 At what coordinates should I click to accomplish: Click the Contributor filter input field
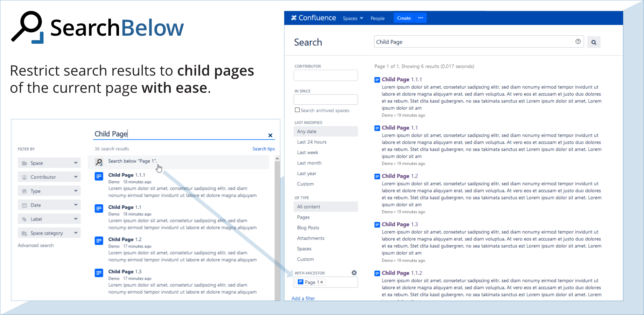pyautogui.click(x=325, y=75)
